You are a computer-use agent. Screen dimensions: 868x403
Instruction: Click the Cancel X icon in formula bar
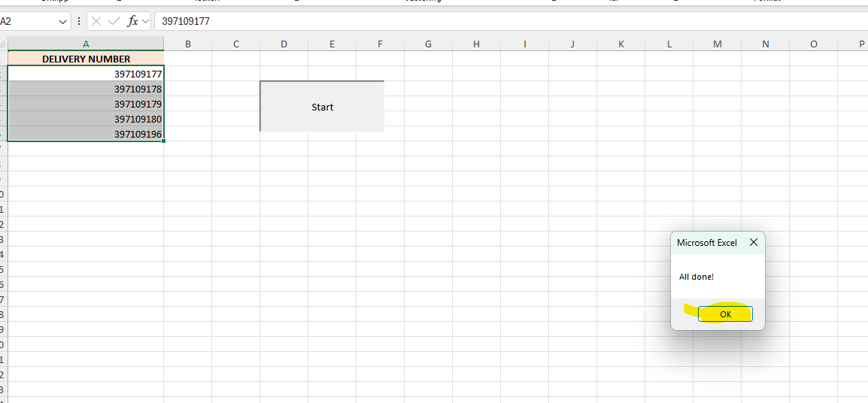pyautogui.click(x=96, y=21)
